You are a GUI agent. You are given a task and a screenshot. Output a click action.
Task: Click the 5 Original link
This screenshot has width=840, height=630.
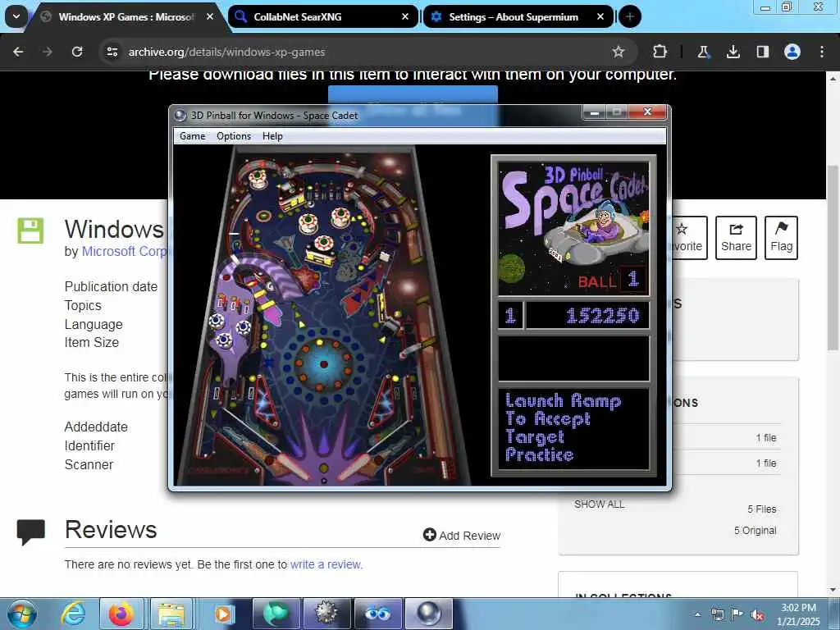pyautogui.click(x=756, y=531)
